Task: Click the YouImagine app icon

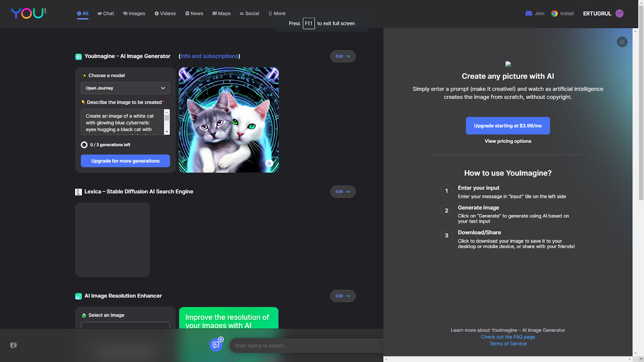Action: tap(78, 57)
